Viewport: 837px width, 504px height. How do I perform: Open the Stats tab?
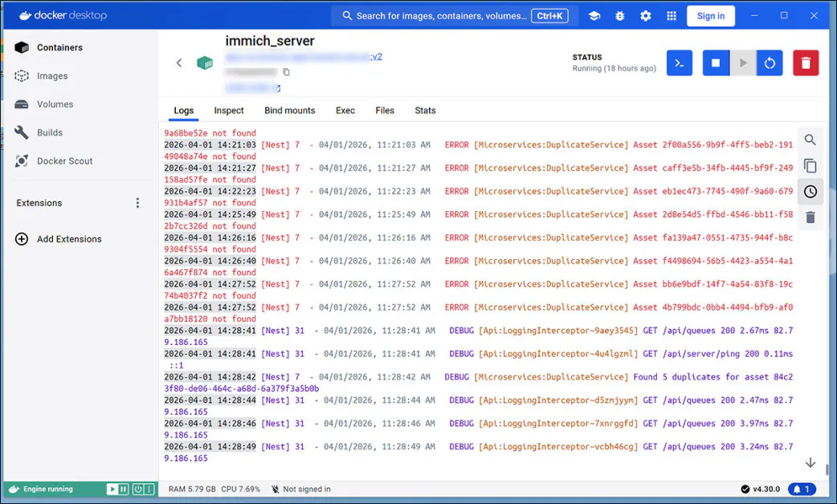(x=425, y=111)
